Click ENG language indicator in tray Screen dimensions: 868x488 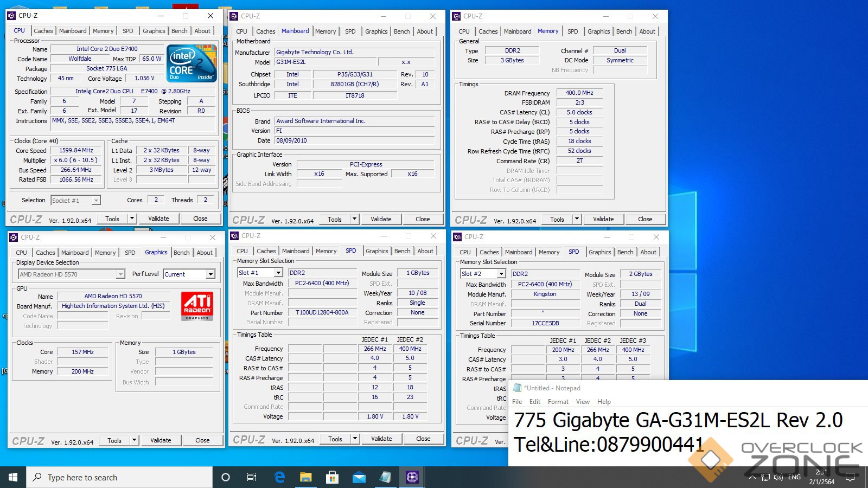(794, 477)
